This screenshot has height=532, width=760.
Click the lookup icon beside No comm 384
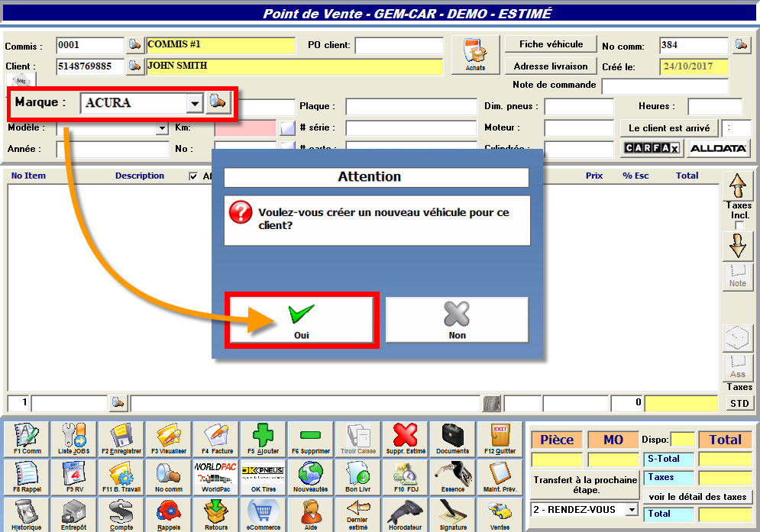pyautogui.click(x=741, y=45)
